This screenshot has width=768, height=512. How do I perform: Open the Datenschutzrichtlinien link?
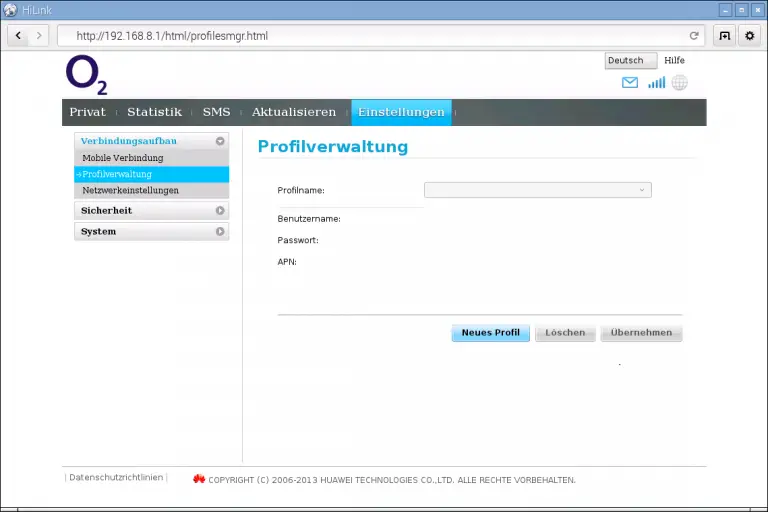point(116,477)
